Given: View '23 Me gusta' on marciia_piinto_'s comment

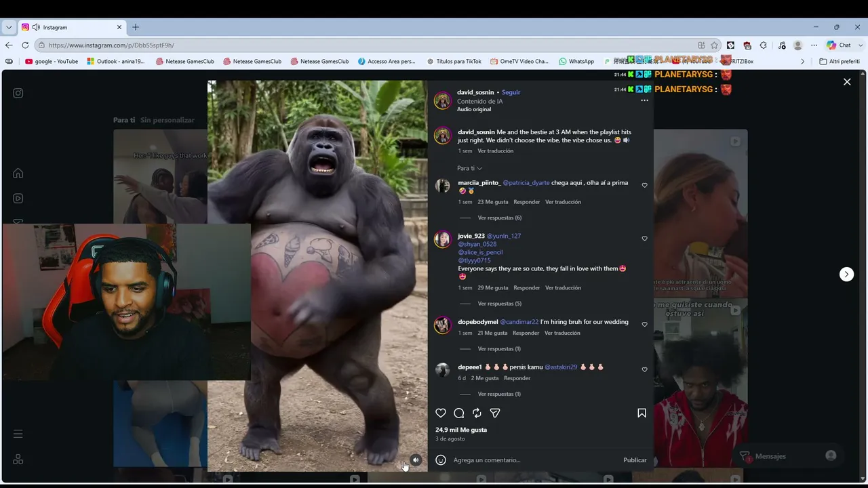Looking at the screenshot, I should (x=493, y=202).
